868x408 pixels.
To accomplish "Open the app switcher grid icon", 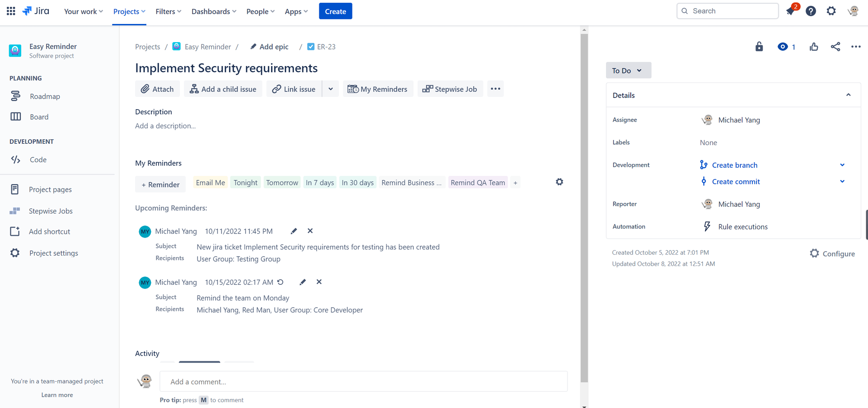I will coord(11,11).
